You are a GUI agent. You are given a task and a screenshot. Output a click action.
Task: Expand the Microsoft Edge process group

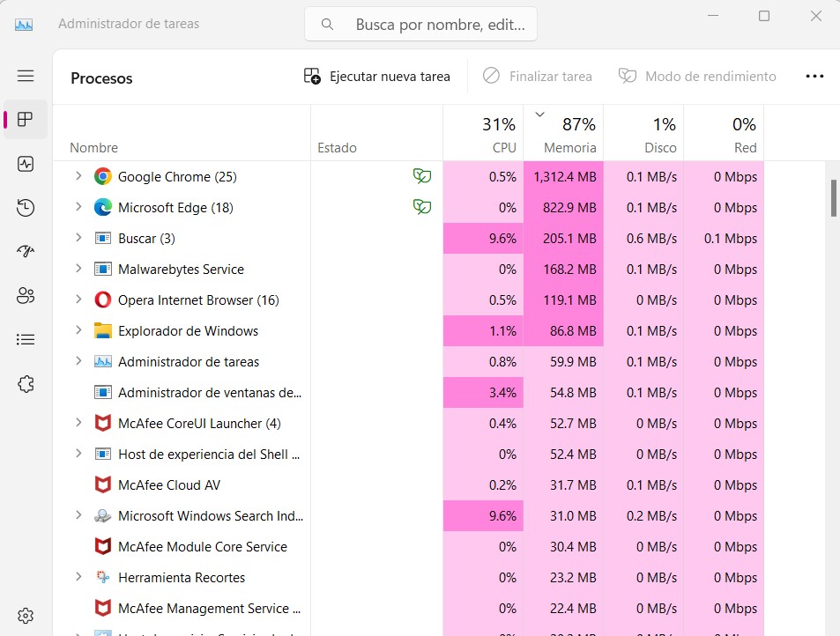pyautogui.click(x=78, y=207)
